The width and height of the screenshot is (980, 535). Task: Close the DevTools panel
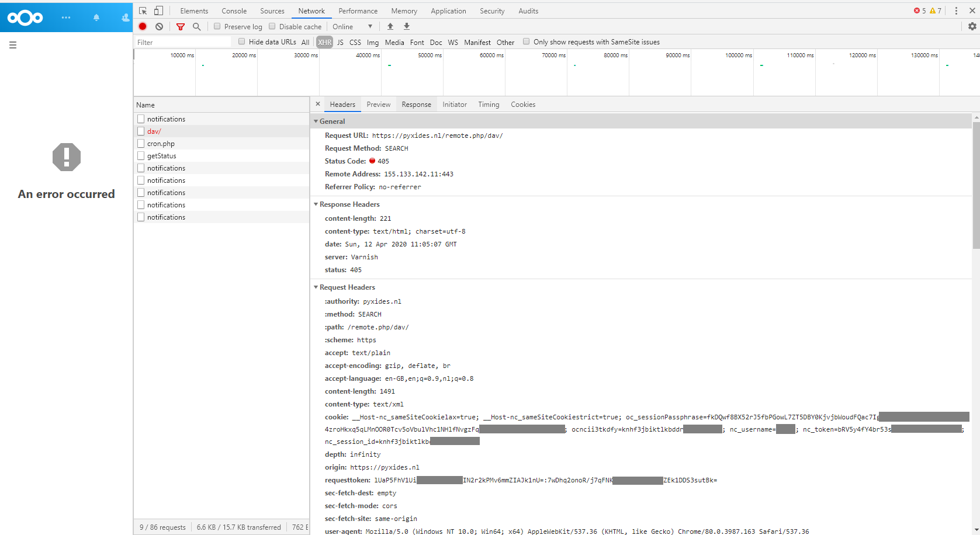tap(972, 11)
